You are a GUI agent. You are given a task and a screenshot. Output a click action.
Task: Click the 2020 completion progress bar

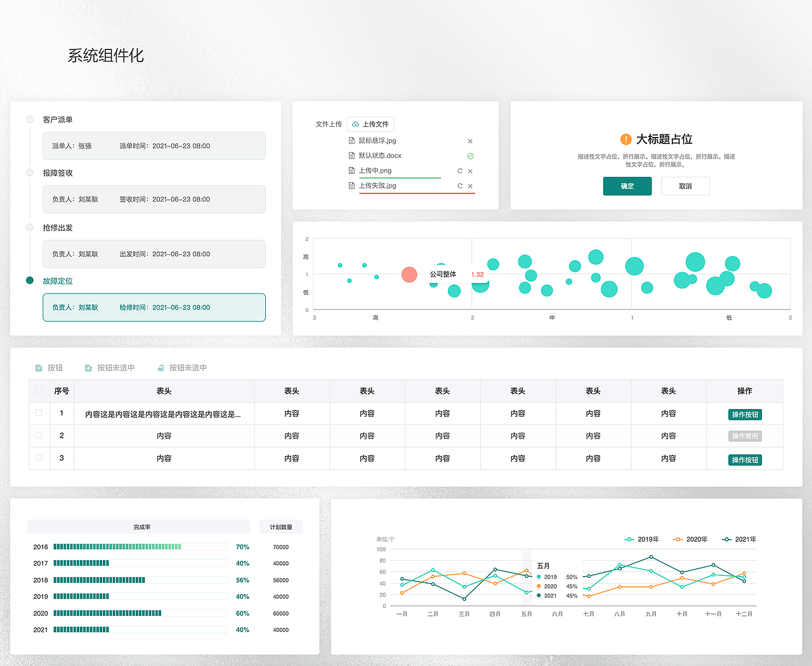[140, 613]
